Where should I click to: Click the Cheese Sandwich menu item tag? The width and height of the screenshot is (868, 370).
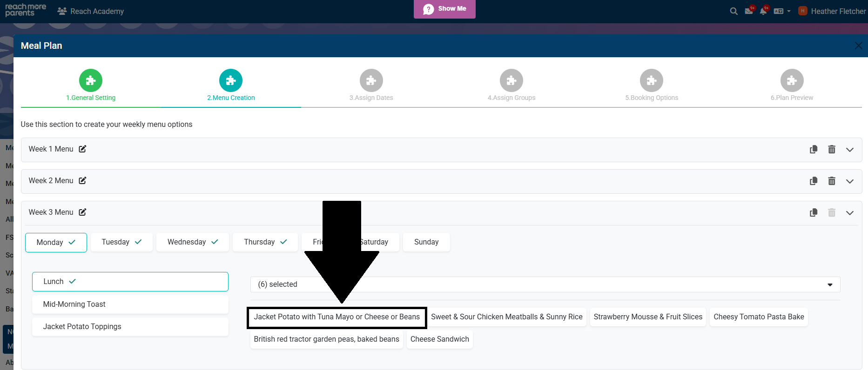tap(439, 339)
